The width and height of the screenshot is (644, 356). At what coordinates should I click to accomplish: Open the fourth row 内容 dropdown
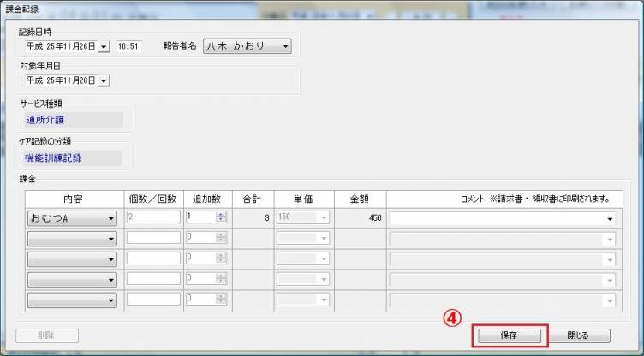(111, 279)
